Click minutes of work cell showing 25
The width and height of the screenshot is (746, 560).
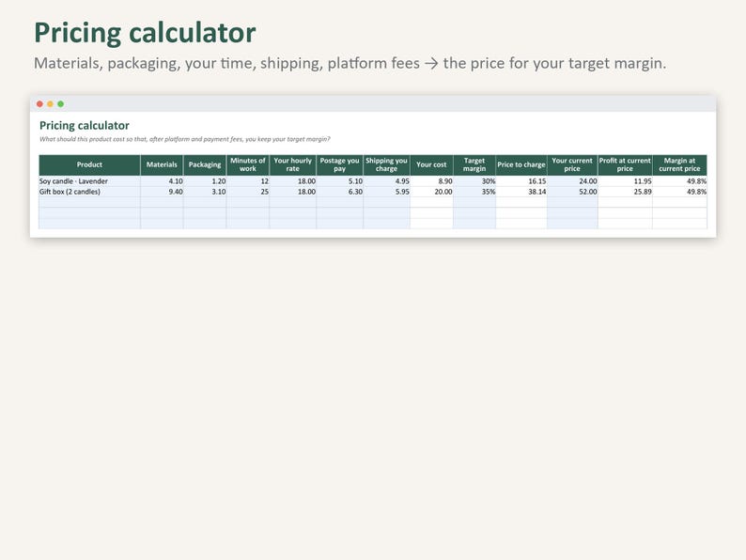coord(248,192)
